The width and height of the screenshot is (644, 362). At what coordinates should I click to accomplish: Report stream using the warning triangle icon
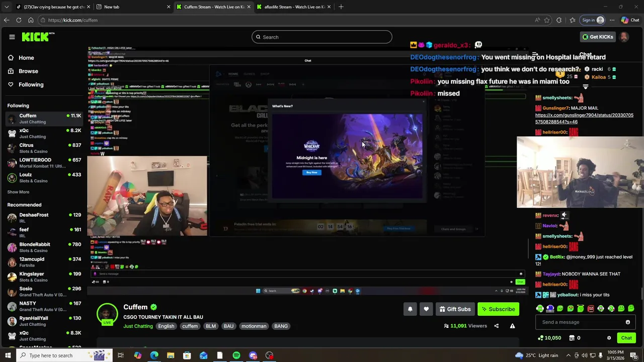coord(512,326)
